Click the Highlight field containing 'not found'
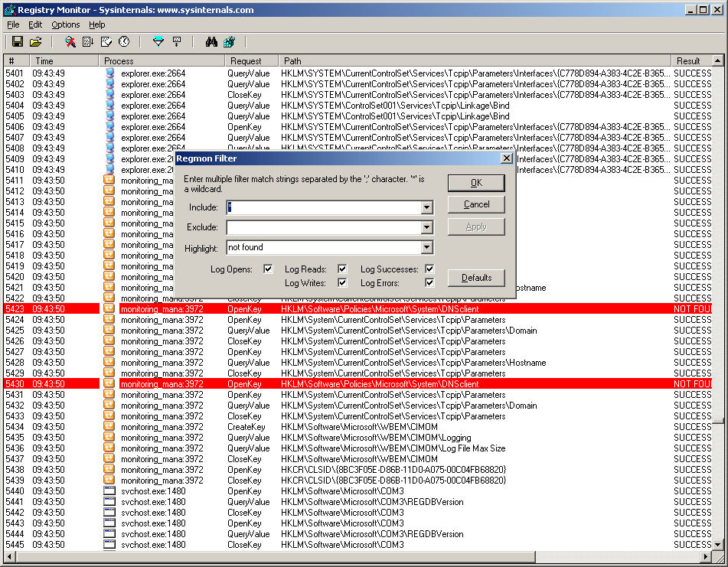 pos(324,247)
